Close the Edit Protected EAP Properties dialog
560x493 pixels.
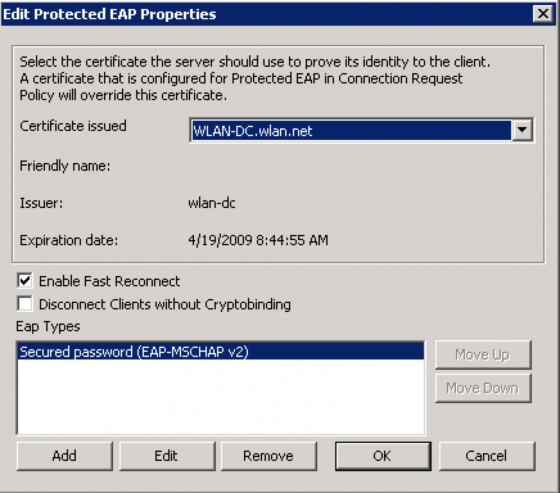click(x=543, y=14)
